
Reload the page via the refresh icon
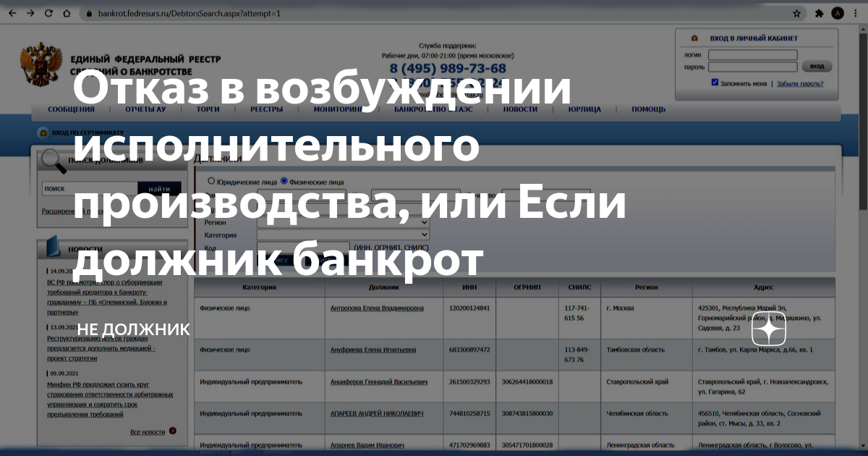48,13
